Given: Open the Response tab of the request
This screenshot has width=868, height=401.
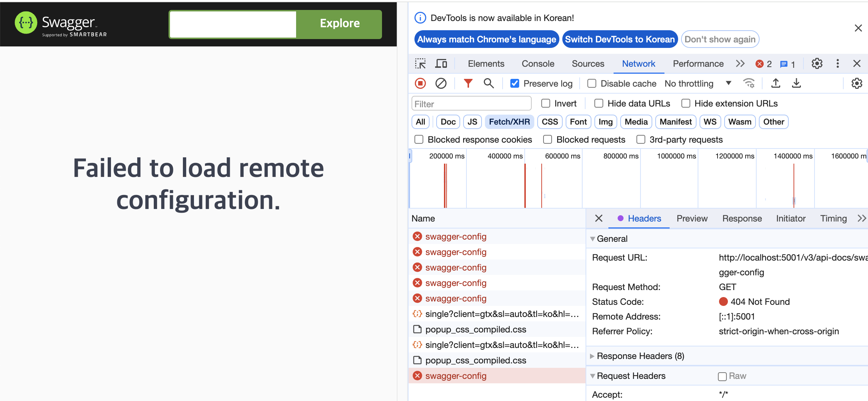Looking at the screenshot, I should click(742, 219).
